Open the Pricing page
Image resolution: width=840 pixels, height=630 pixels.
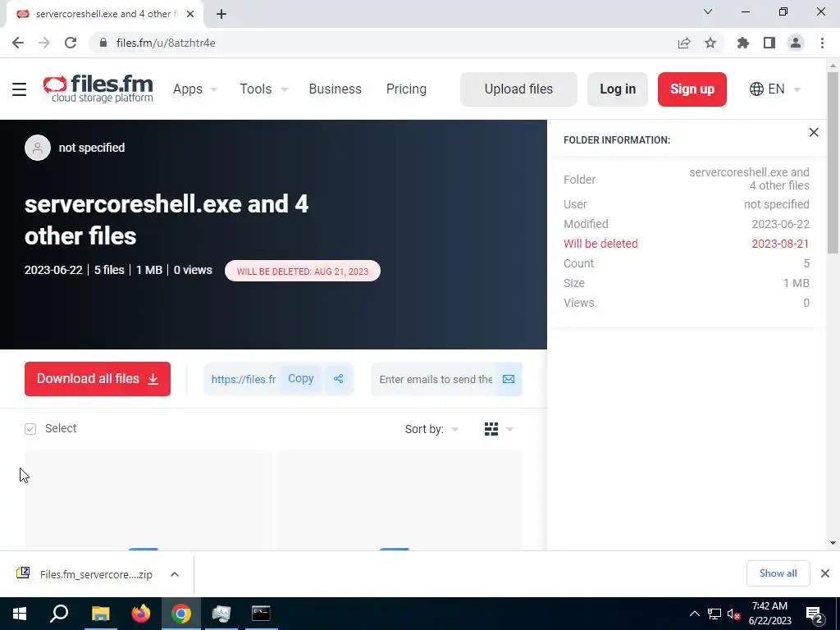coord(406,89)
